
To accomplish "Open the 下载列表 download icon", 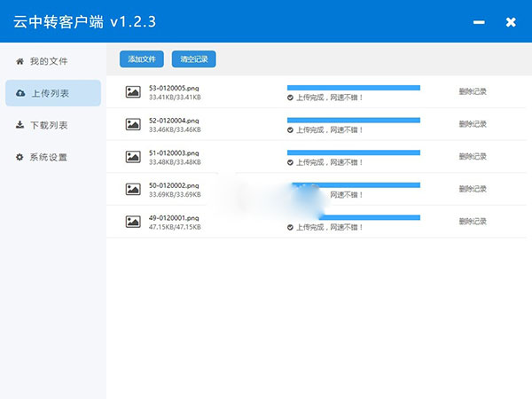I will click(x=20, y=125).
